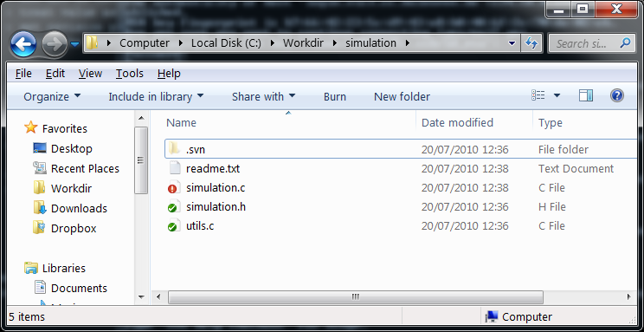The height and width of the screenshot is (332, 644).
Task: Open the Edit menu
Action: (55, 74)
